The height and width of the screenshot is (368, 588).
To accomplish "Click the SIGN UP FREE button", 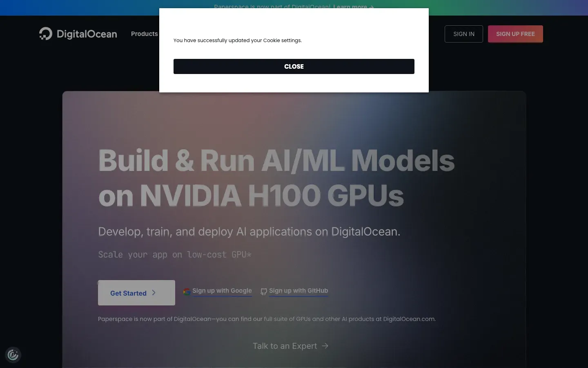I will click(x=515, y=34).
